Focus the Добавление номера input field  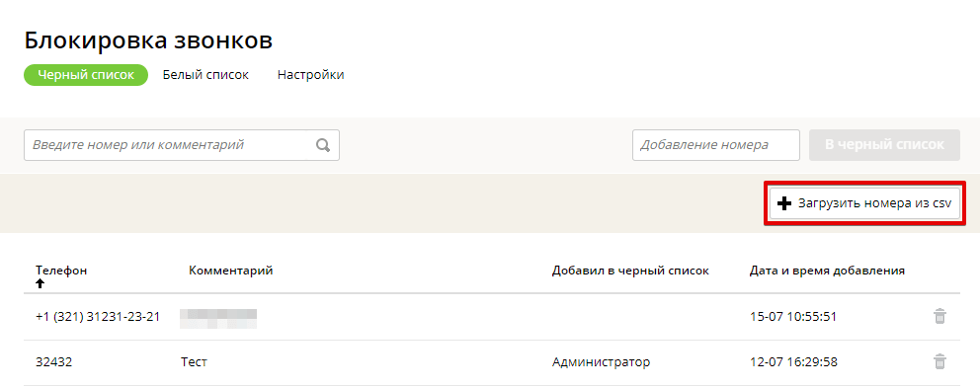point(715,145)
